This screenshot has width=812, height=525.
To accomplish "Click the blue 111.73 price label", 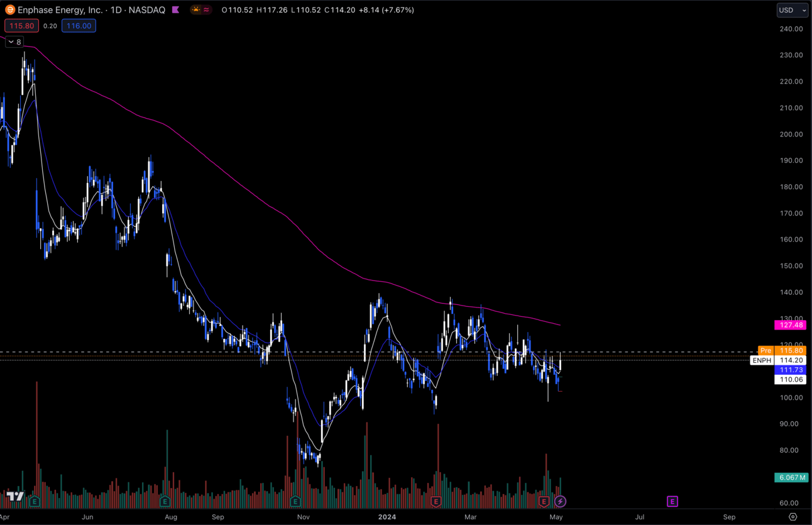I will [x=790, y=370].
